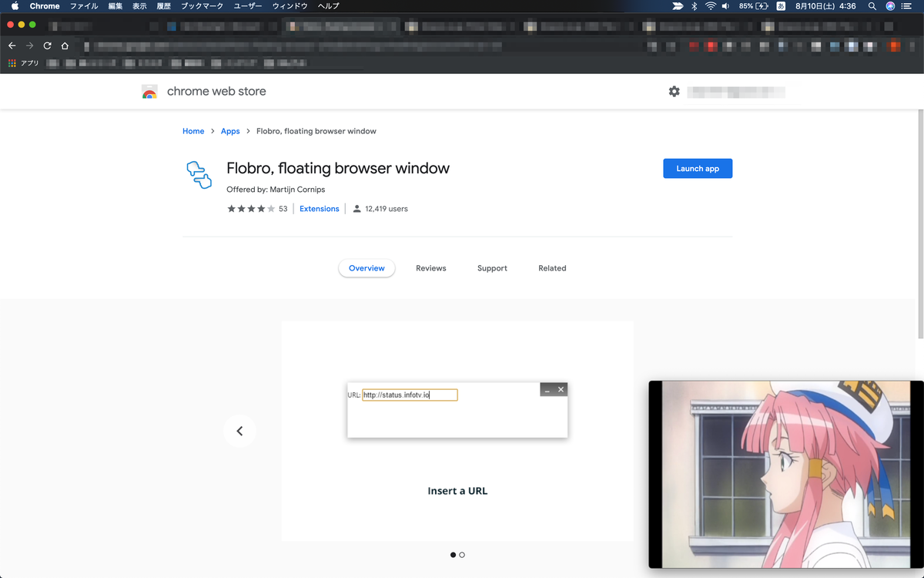Open the Web Store settings gear
This screenshot has height=578, width=924.
pos(674,91)
